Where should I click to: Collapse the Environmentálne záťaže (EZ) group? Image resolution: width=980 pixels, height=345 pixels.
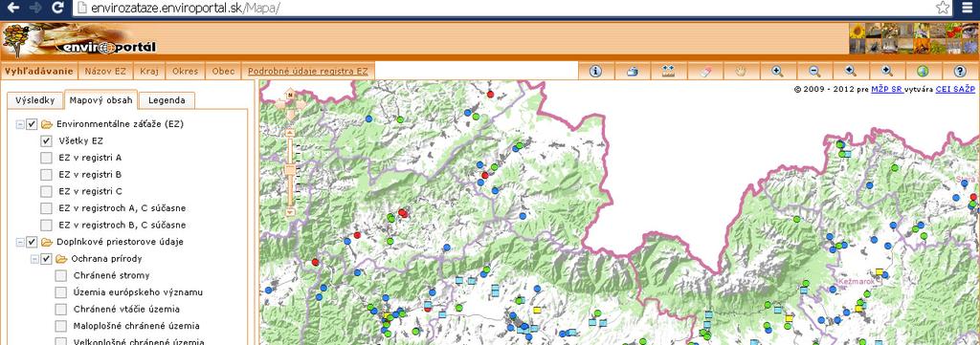click(20, 124)
